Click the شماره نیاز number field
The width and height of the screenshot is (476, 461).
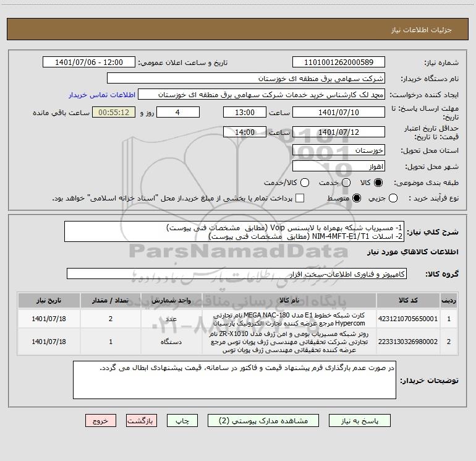pyautogui.click(x=339, y=62)
